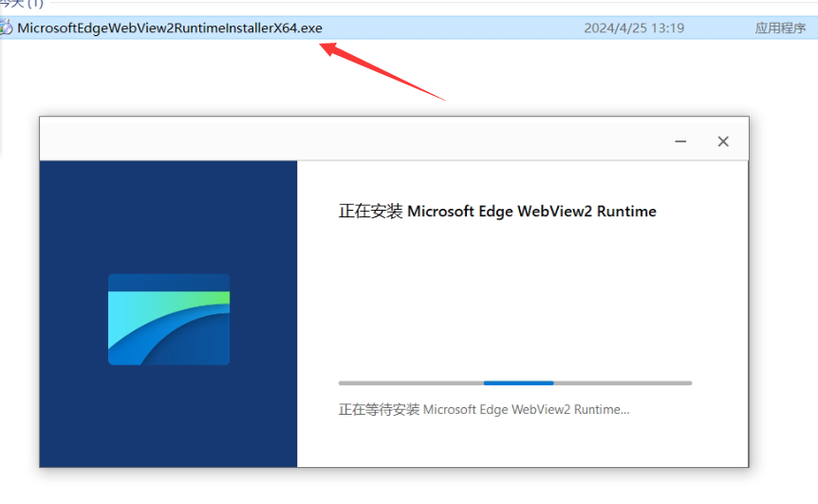Close the WebView2 installer window
The height and width of the screenshot is (504, 818).
coord(723,141)
